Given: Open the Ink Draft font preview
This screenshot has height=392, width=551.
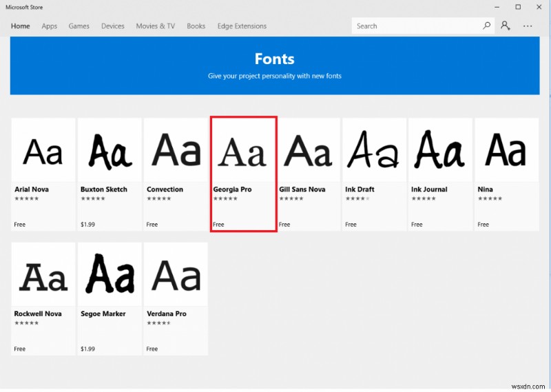Looking at the screenshot, I should [x=374, y=150].
